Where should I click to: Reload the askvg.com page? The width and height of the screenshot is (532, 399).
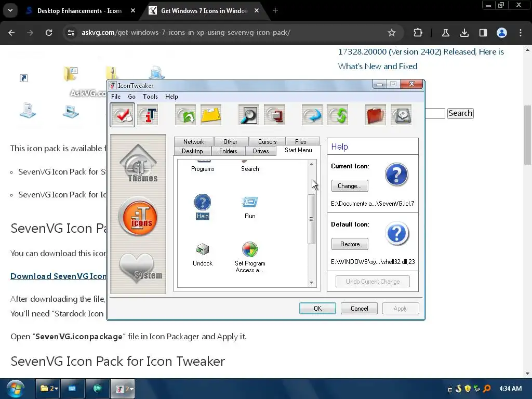coord(49,33)
